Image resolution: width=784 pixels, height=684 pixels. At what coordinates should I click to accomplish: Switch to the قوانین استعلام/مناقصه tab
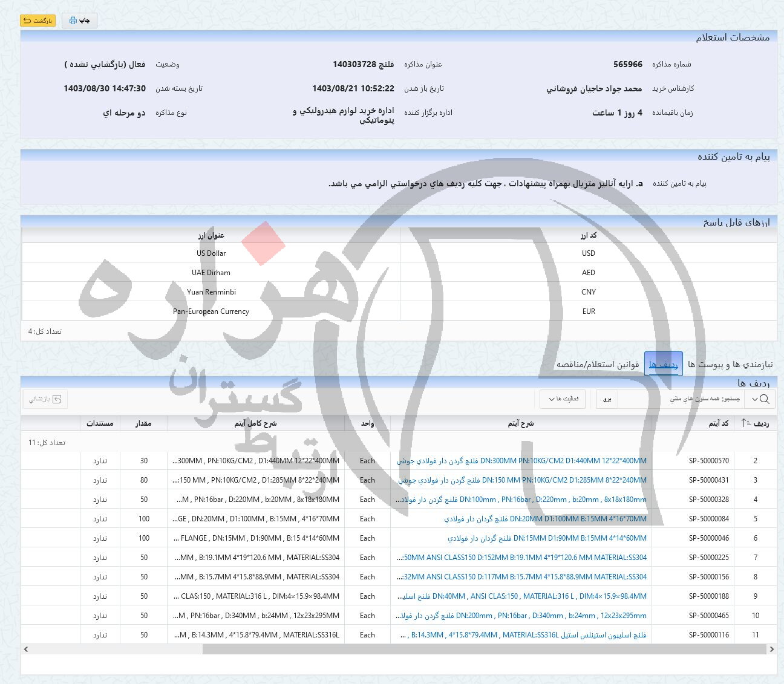[x=598, y=364]
